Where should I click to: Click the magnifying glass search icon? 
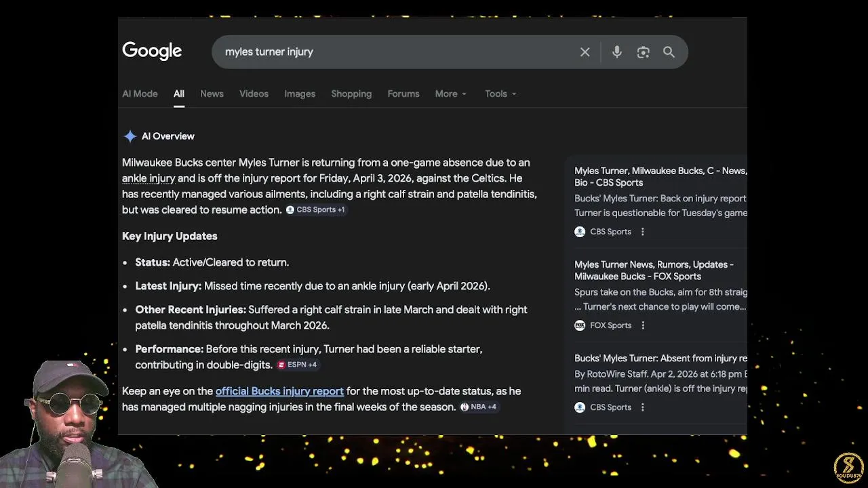pyautogui.click(x=669, y=52)
